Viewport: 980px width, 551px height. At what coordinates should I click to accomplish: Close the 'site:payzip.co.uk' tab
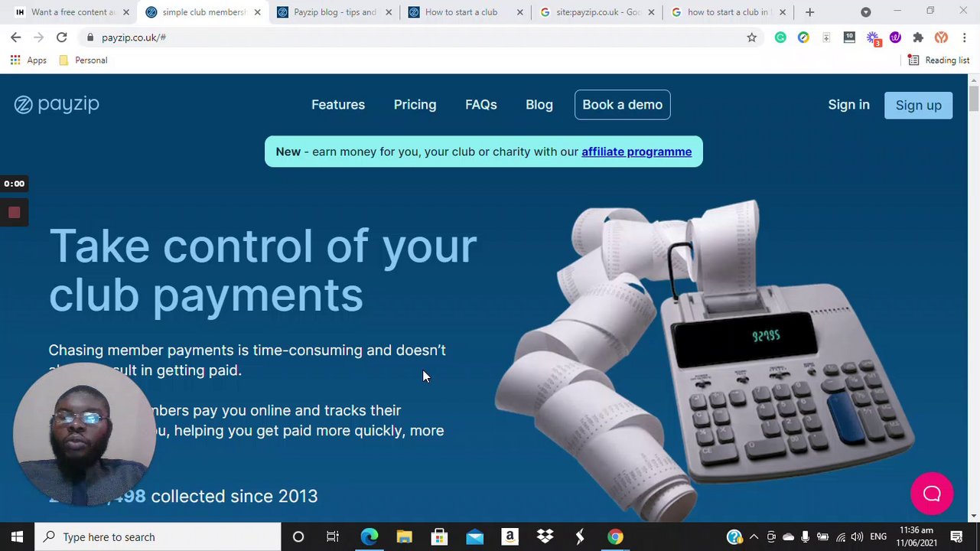(652, 12)
